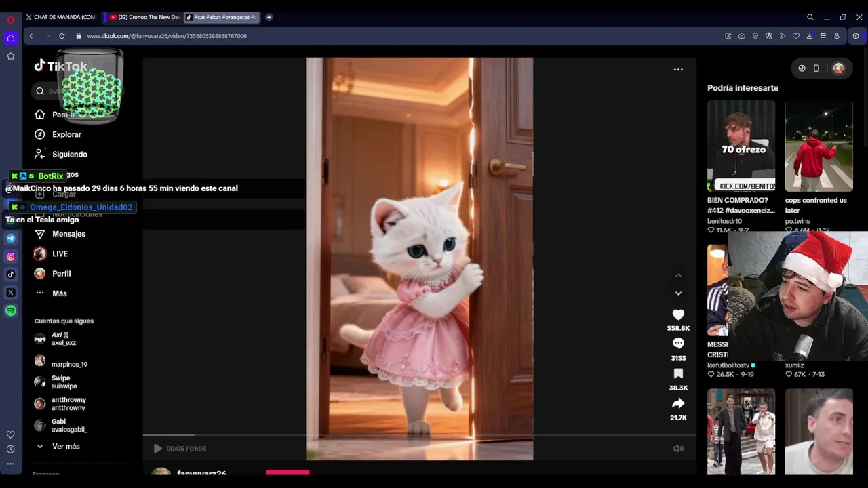Viewport: 868px width, 488px height.
Task: Open Instagram in Opera sidebar
Action: click(11, 256)
